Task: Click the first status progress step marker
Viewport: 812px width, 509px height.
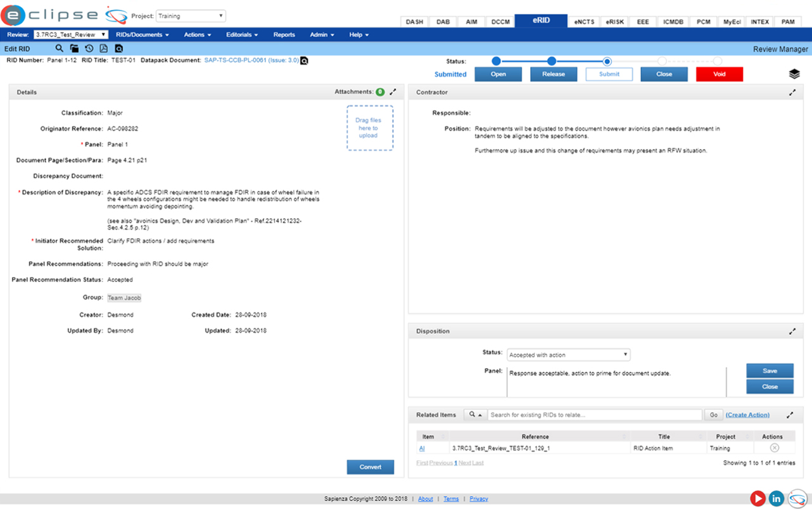Action: click(496, 61)
